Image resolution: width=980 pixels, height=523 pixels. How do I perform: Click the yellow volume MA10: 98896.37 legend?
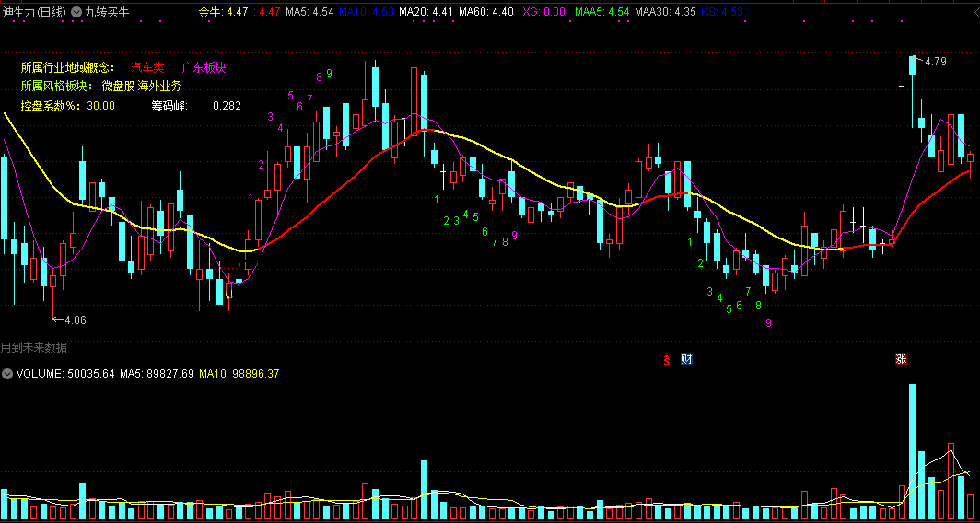[x=239, y=374]
